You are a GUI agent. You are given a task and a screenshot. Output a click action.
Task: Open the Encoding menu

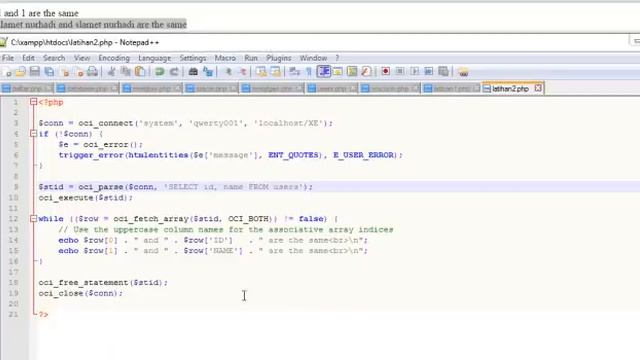[x=114, y=58]
